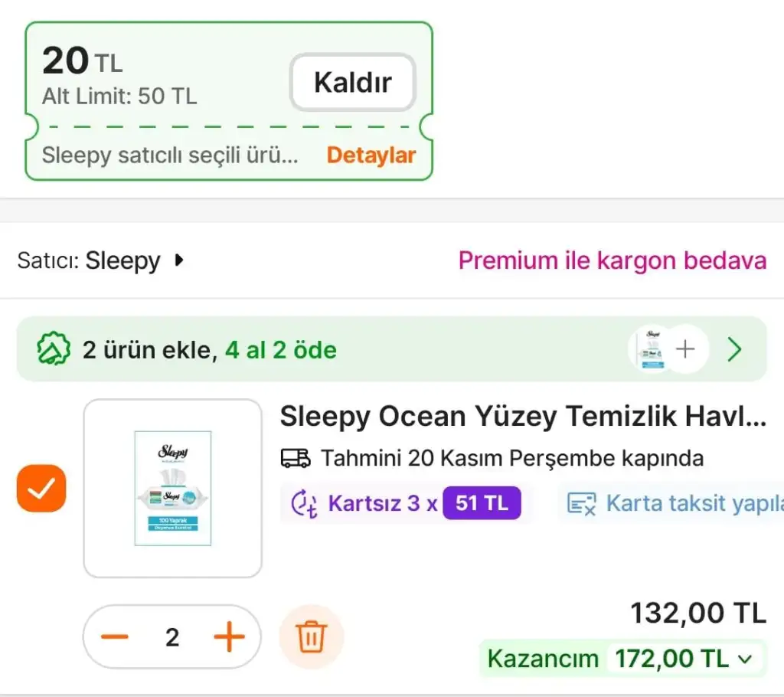This screenshot has width=784, height=697.
Task: Tap the add-product plus circle icon
Action: coord(685,349)
